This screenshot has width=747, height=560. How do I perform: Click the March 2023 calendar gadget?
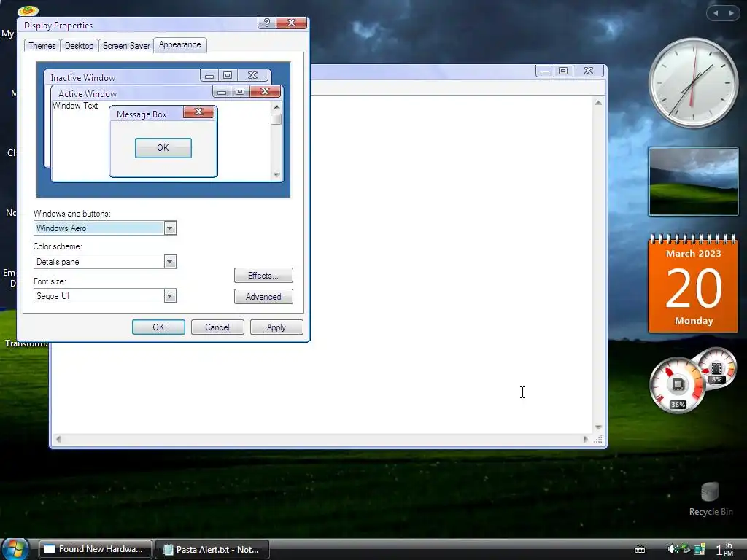[693, 284]
